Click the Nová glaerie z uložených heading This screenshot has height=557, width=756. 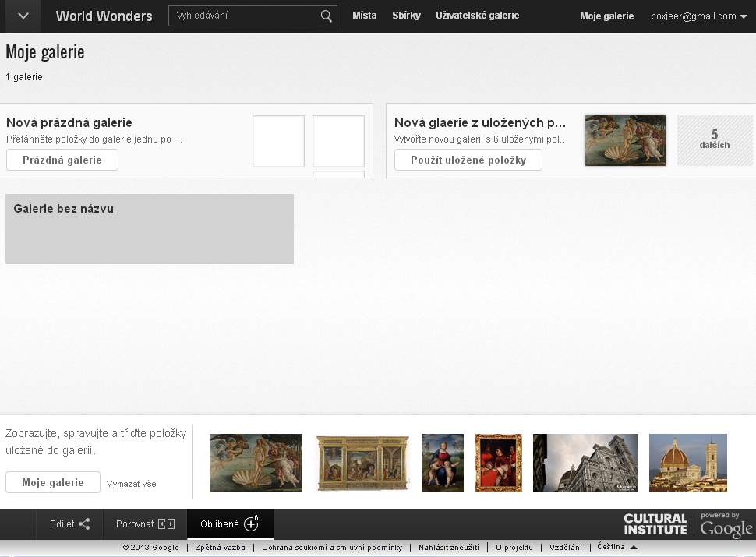pyautogui.click(x=480, y=122)
